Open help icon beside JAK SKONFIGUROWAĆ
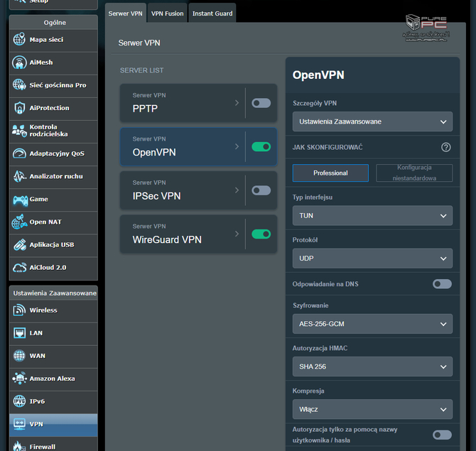The image size is (476, 451). [445, 147]
